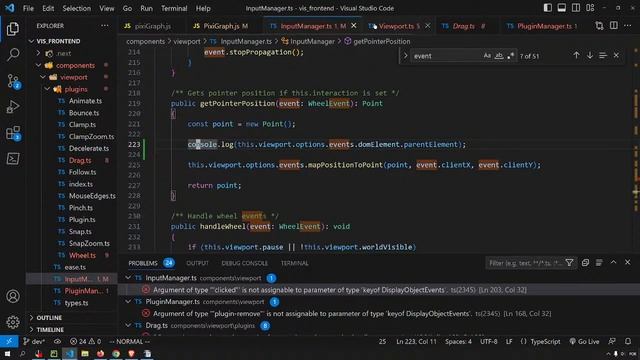Toggle Match Case in find widget
The height and width of the screenshot is (360, 640).
(487, 56)
